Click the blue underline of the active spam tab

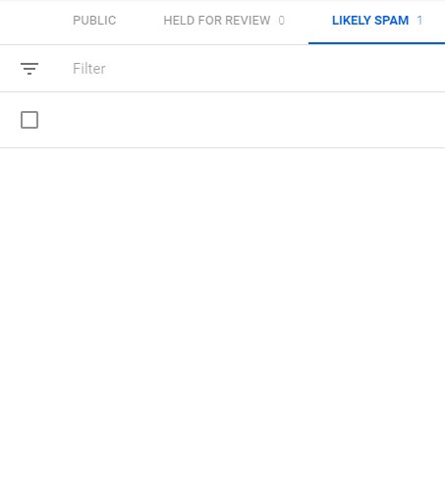(x=376, y=43)
